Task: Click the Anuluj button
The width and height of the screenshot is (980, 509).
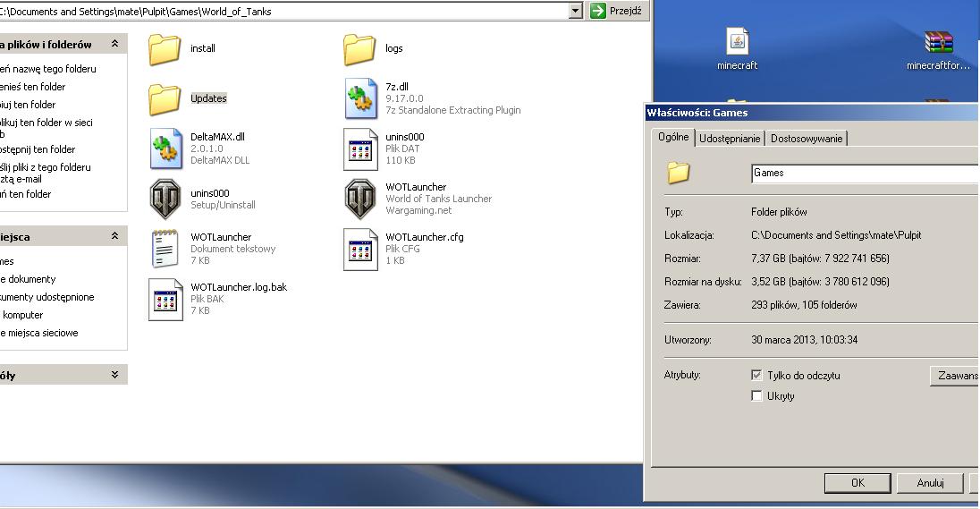Action: 930,483
